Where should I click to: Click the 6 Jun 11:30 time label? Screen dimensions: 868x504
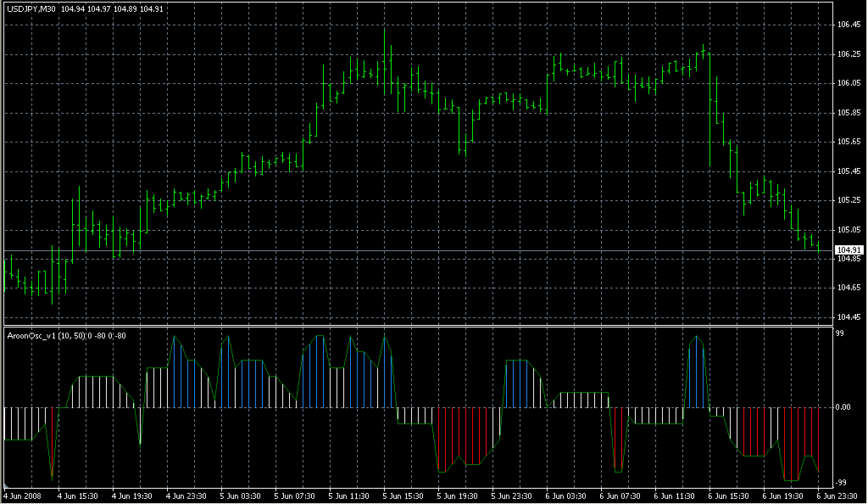pyautogui.click(x=674, y=496)
